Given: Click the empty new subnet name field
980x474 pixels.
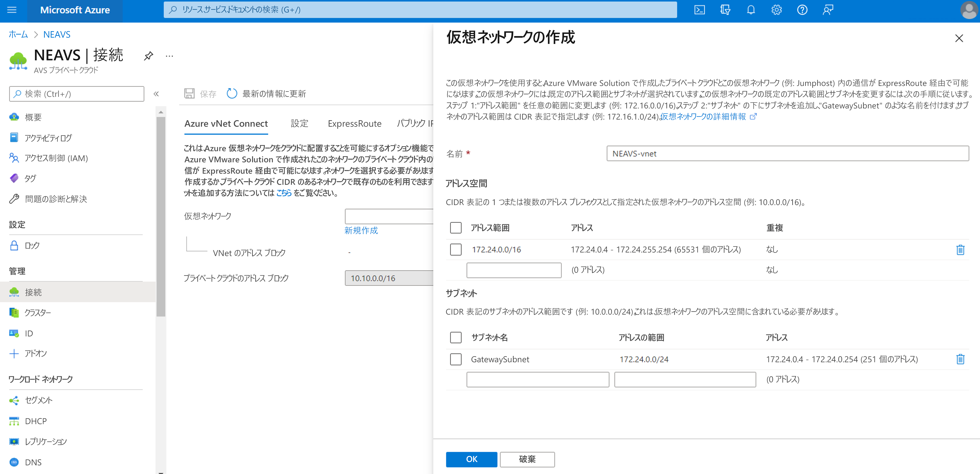Looking at the screenshot, I should pyautogui.click(x=538, y=380).
